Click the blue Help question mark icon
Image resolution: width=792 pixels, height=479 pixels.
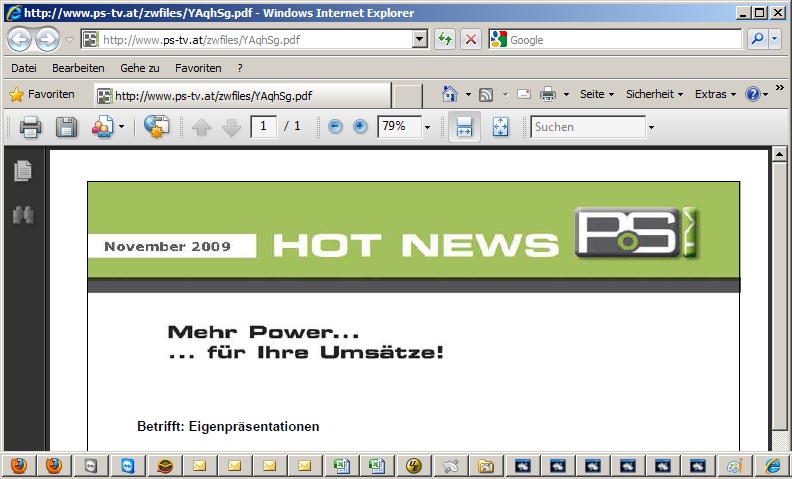pos(753,94)
